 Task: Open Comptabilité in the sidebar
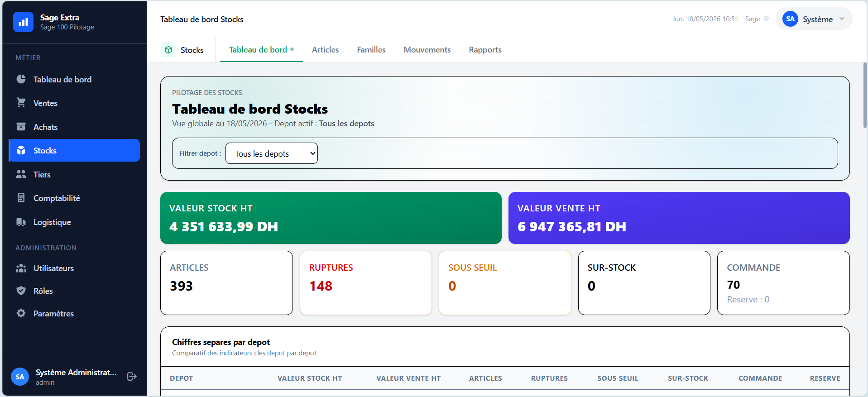pyautogui.click(x=74, y=198)
